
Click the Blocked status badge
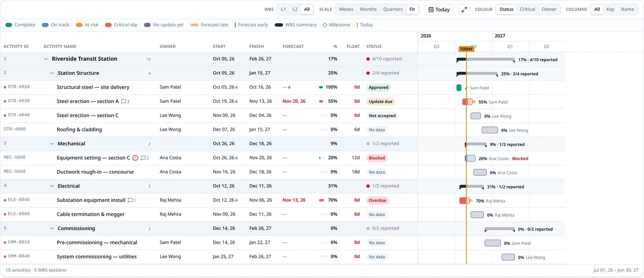[377, 158]
